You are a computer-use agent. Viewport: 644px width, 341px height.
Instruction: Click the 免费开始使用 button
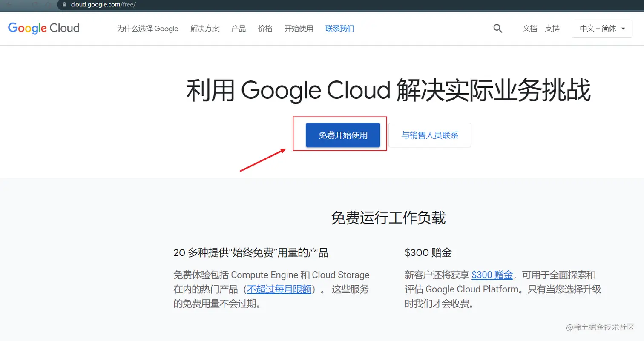pos(343,135)
